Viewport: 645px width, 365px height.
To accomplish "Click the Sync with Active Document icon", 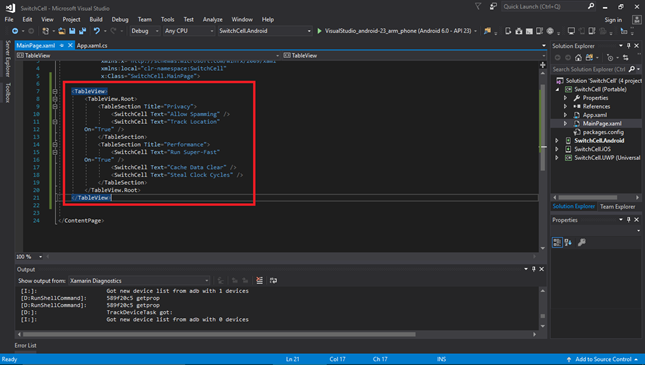I will (x=626, y=58).
